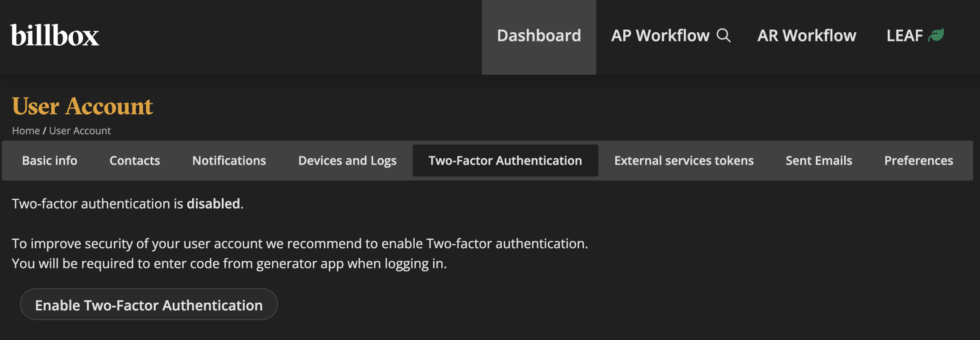
Task: Click the bold "disabled" status word
Action: pos(213,204)
